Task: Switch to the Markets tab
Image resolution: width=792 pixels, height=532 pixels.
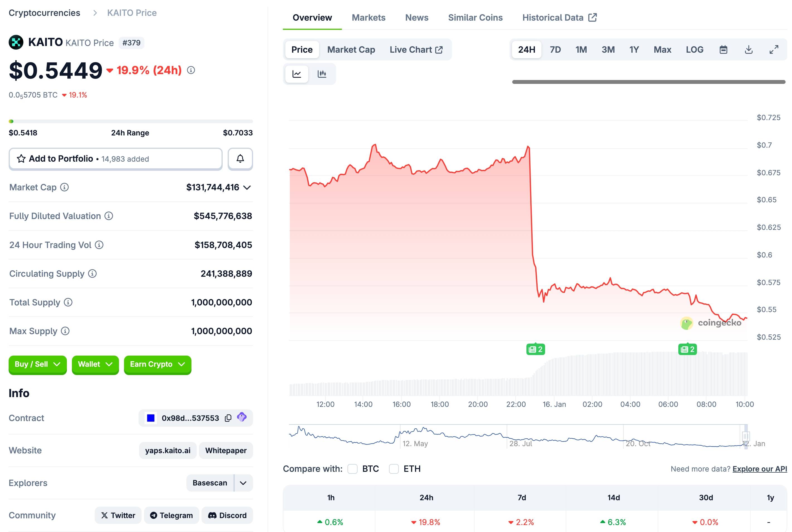Action: click(368, 18)
